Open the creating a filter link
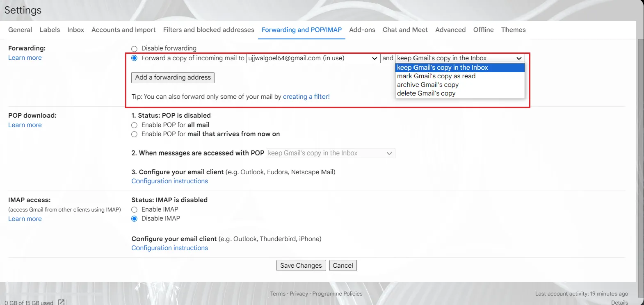644x305 pixels. [306, 97]
